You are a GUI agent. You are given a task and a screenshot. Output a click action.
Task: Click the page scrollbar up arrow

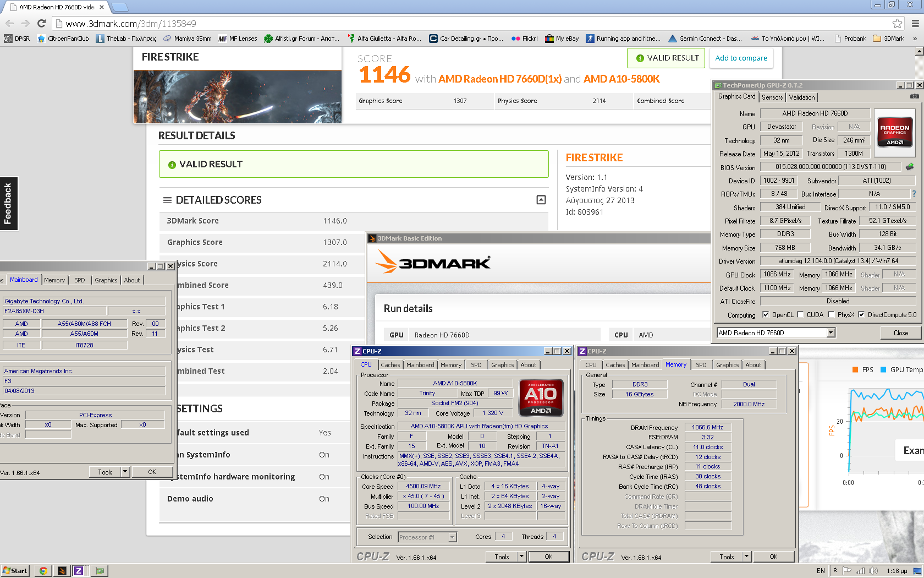pos(919,51)
